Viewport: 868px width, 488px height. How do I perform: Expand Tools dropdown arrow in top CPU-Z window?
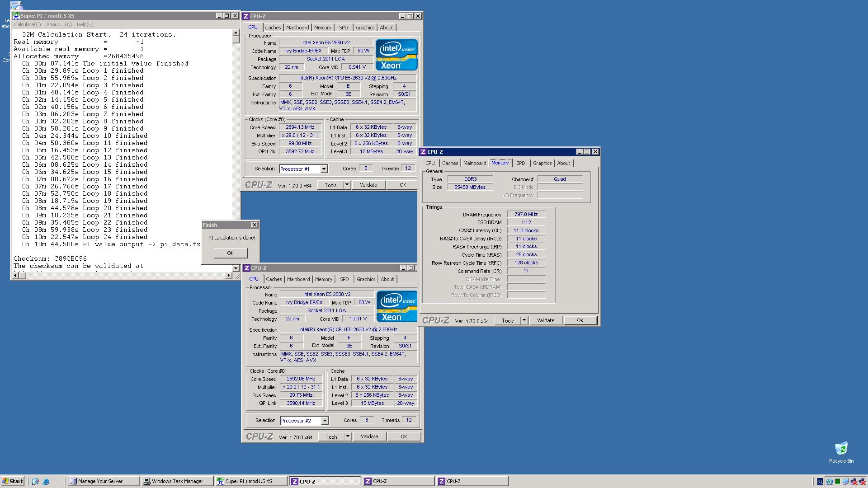pyautogui.click(x=347, y=185)
